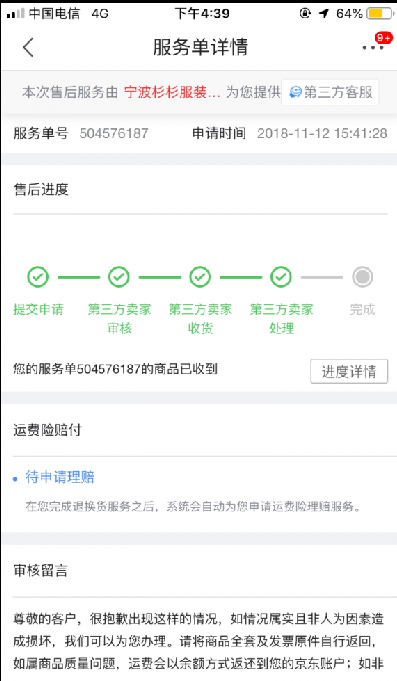The height and width of the screenshot is (681, 397).
Task: Contact 第三方客服 support
Action: [330, 92]
